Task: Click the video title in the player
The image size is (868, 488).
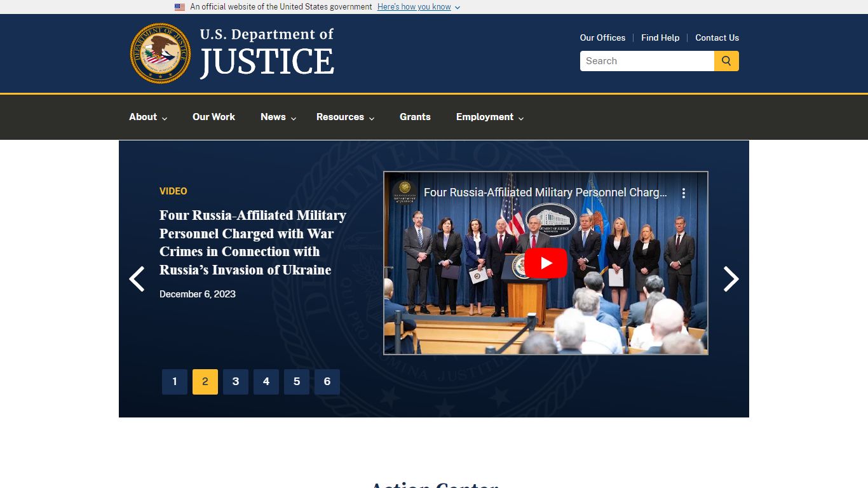Action: 545,193
